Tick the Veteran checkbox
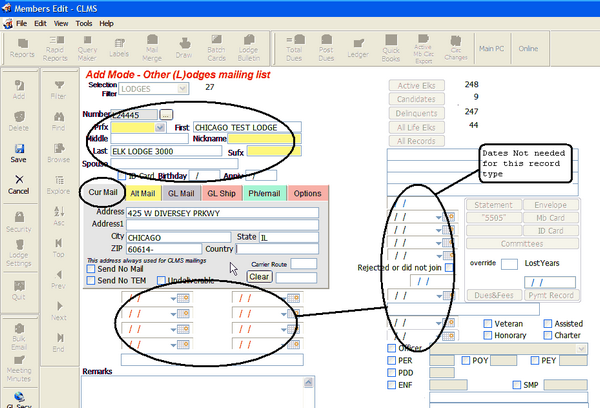600x408 pixels. pyautogui.click(x=486, y=323)
